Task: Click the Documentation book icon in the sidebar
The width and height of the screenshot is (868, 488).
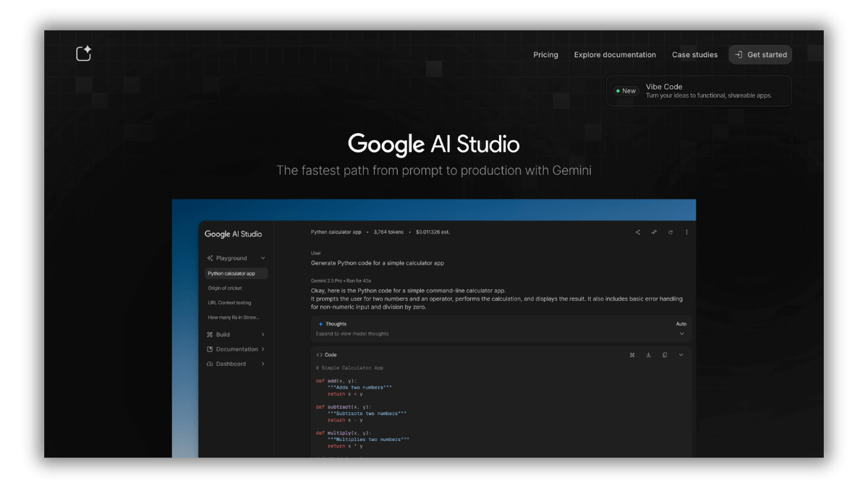Action: [x=210, y=349]
